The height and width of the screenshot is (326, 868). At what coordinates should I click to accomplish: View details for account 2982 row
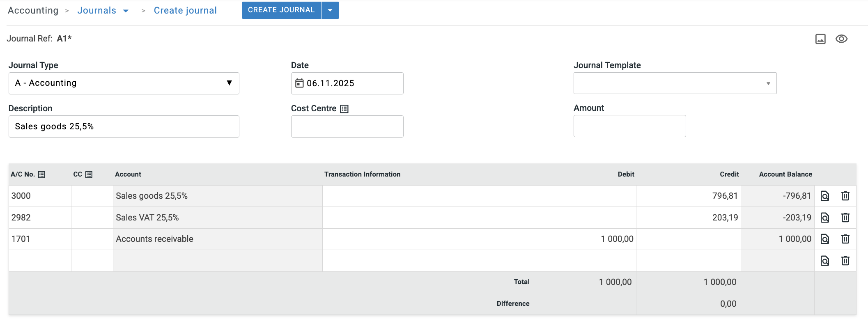pyautogui.click(x=824, y=218)
